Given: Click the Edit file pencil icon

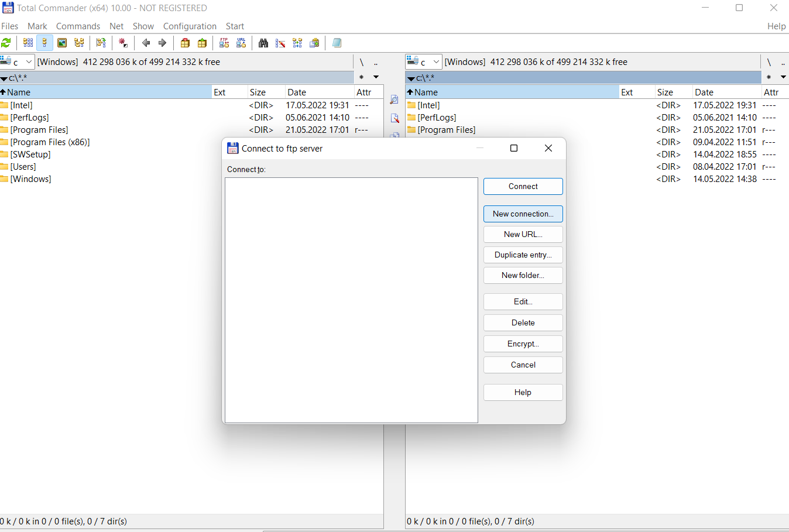Looking at the screenshot, I should (x=394, y=118).
